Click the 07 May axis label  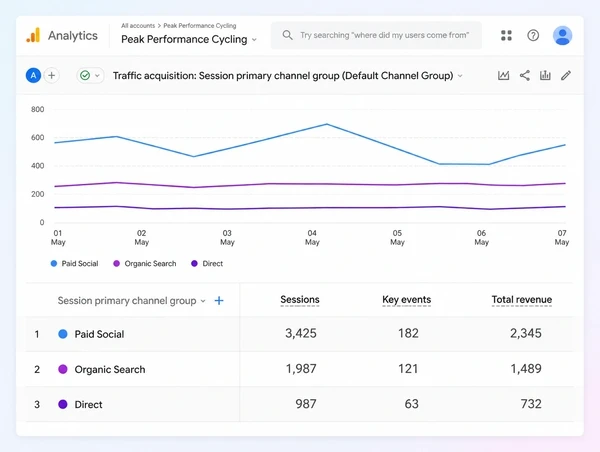pyautogui.click(x=562, y=238)
